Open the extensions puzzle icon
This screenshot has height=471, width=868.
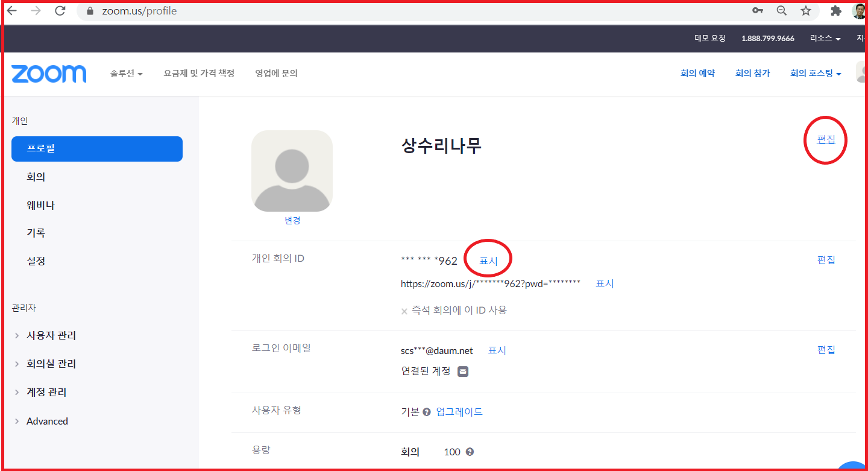pyautogui.click(x=836, y=11)
